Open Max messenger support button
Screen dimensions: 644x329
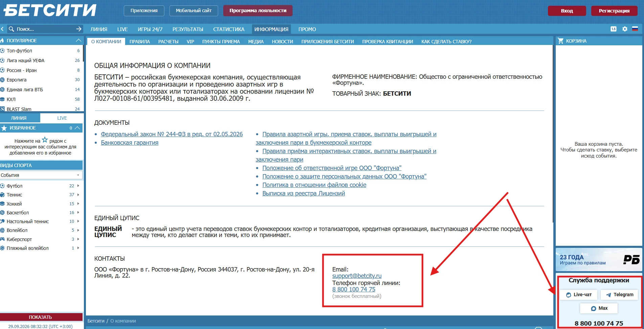coord(599,308)
